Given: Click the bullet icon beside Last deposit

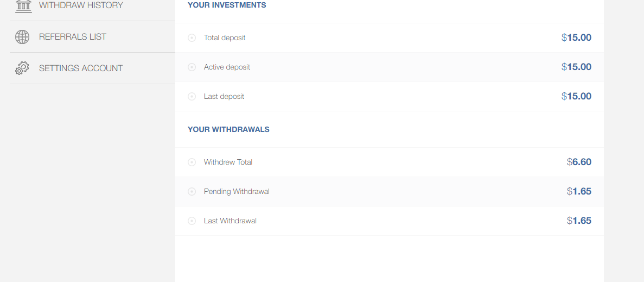Looking at the screenshot, I should tap(192, 97).
